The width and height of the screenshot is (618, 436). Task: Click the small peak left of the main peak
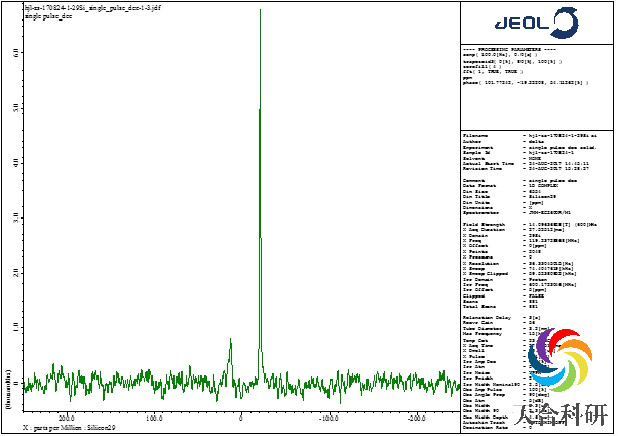tap(230, 350)
